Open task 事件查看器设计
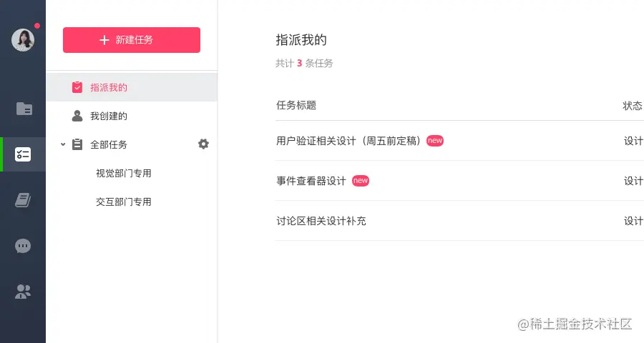 [311, 181]
